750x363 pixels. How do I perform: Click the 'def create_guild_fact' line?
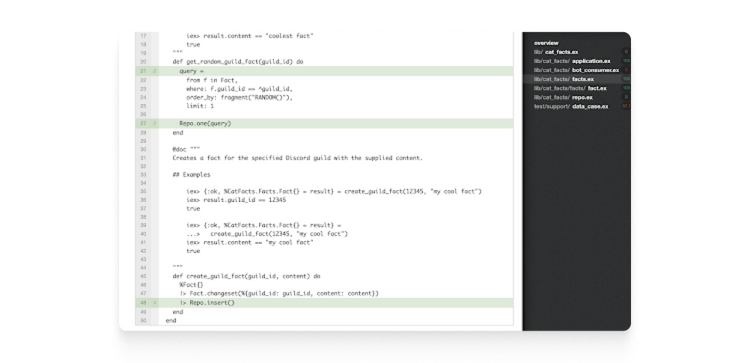[x=246, y=276]
